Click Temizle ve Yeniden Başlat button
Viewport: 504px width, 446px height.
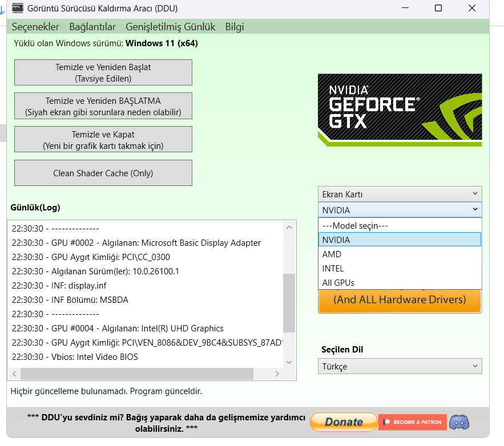click(103, 72)
